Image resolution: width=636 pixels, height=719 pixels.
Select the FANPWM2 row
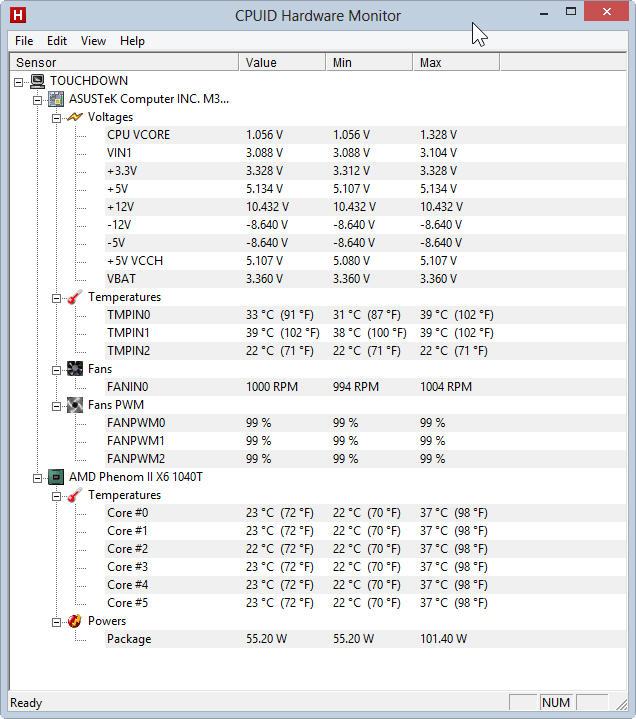click(x=365, y=459)
